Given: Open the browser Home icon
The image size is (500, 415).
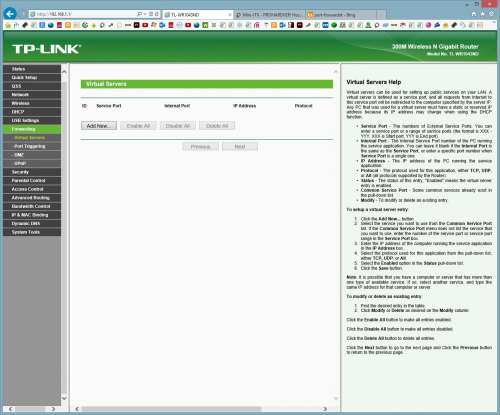Looking at the screenshot, I should pos(474,14).
